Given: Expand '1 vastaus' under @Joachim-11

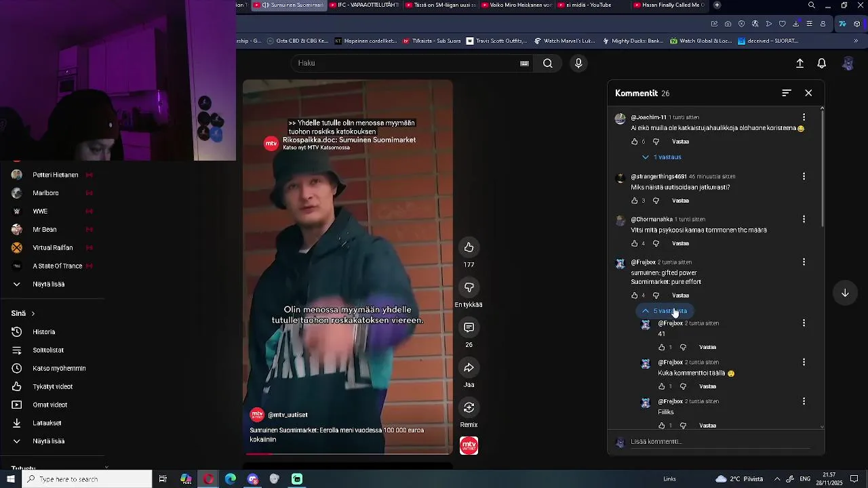Looking at the screenshot, I should coord(662,157).
